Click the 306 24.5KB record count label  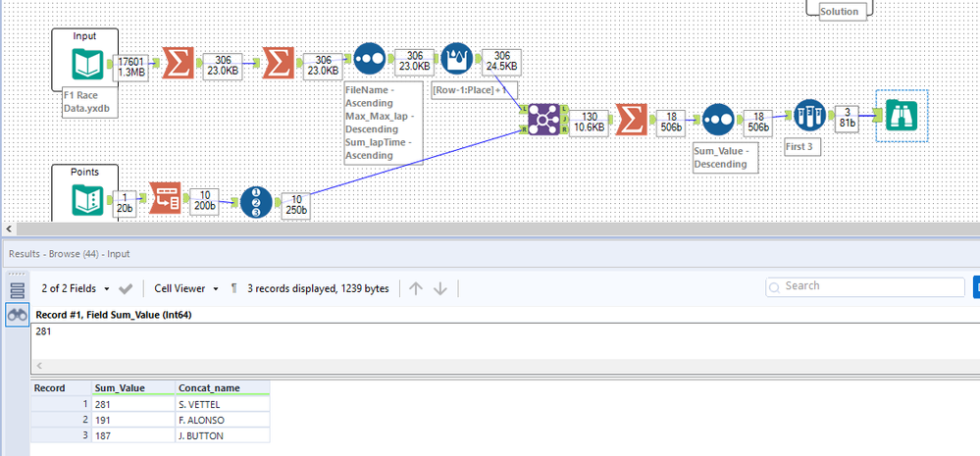(x=501, y=63)
